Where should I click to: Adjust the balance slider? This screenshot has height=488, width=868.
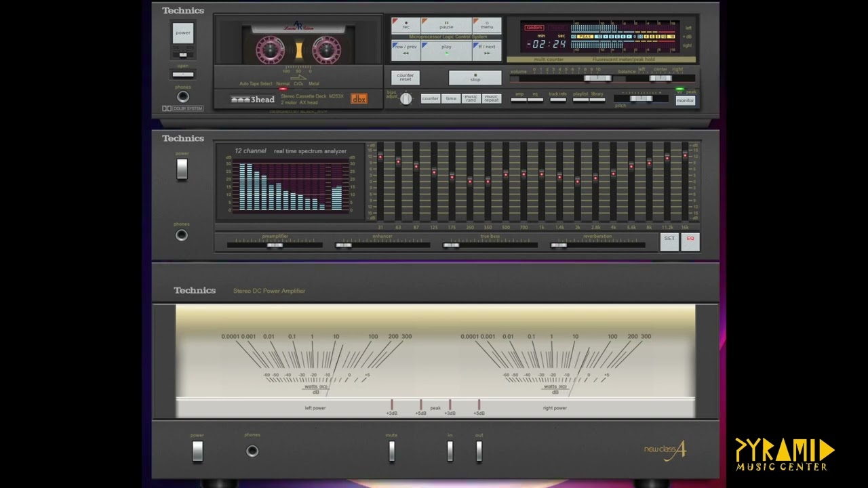click(660, 78)
